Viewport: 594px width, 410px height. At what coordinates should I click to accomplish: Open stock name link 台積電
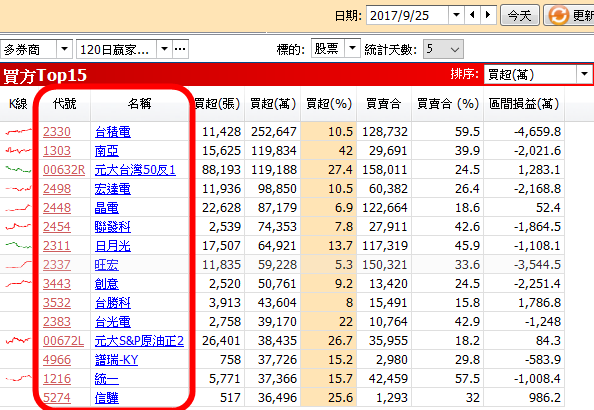[113, 132]
